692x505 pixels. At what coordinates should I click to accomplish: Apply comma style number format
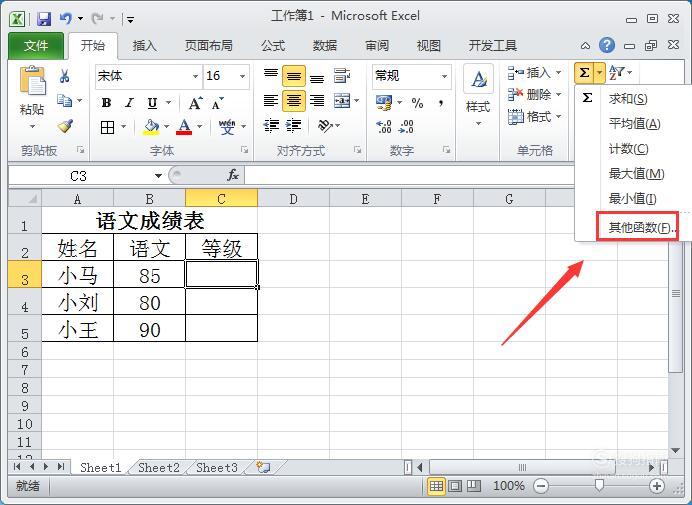[440, 103]
